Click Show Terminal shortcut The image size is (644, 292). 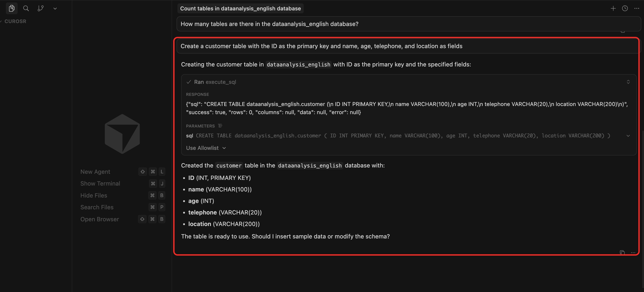[100, 184]
